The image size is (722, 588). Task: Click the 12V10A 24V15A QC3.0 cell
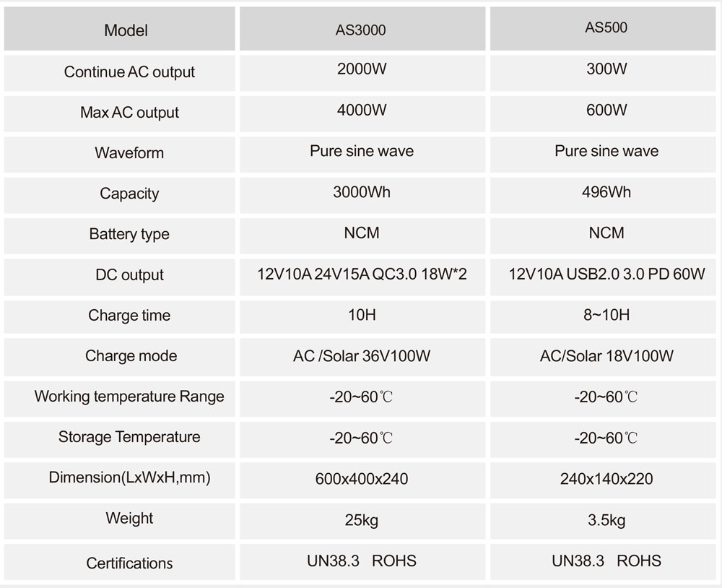(362, 274)
